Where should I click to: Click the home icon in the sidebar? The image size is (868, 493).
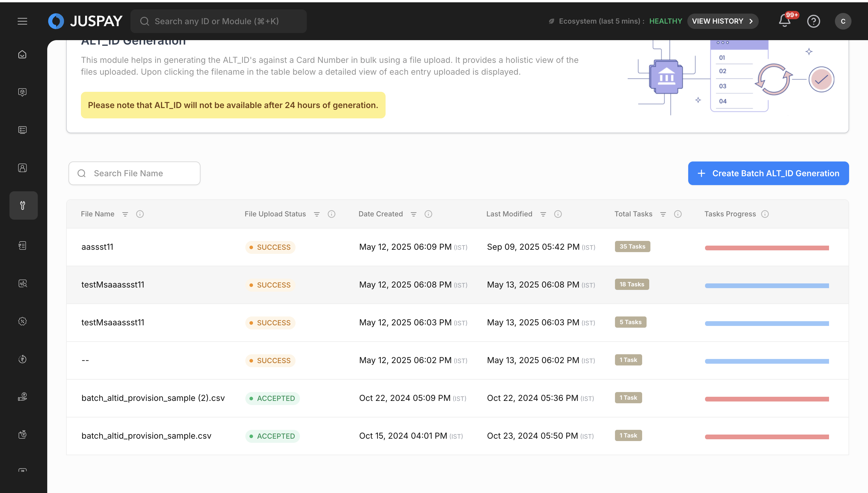tap(22, 55)
